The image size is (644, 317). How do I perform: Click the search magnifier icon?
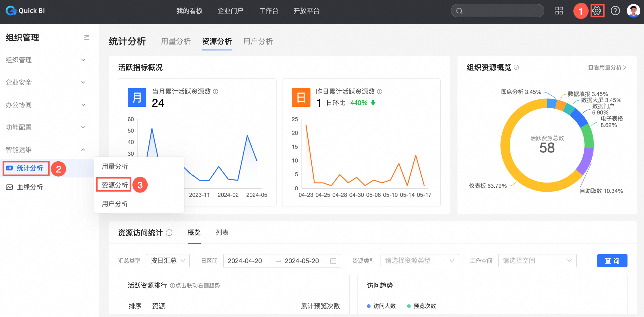tap(459, 11)
